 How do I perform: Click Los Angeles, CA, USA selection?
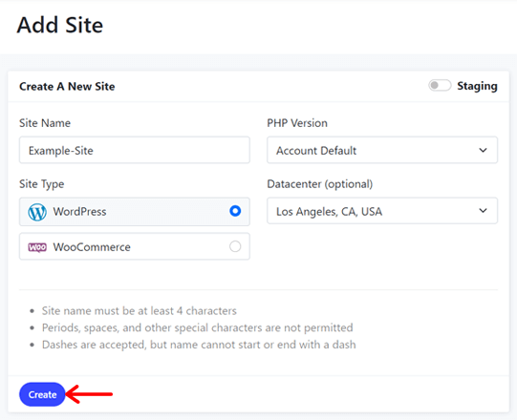pos(329,212)
